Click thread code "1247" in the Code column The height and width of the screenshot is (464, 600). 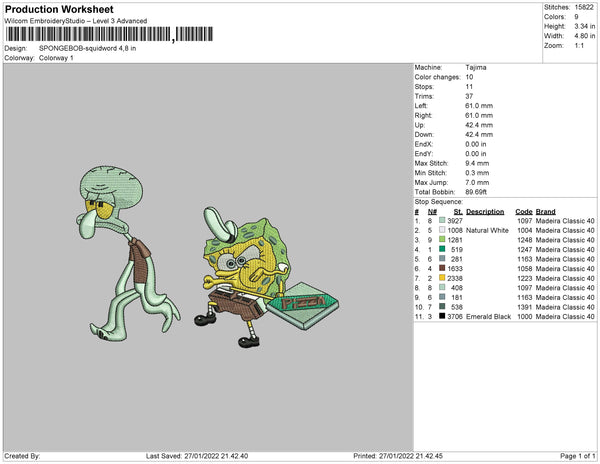coord(525,249)
